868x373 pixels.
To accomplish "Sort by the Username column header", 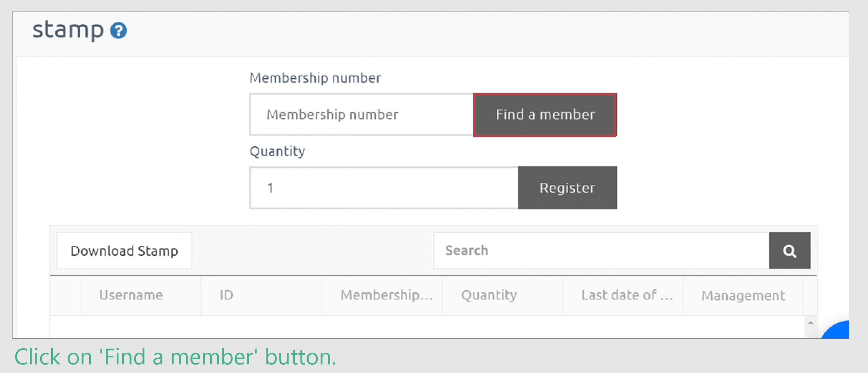I will pos(140,295).
